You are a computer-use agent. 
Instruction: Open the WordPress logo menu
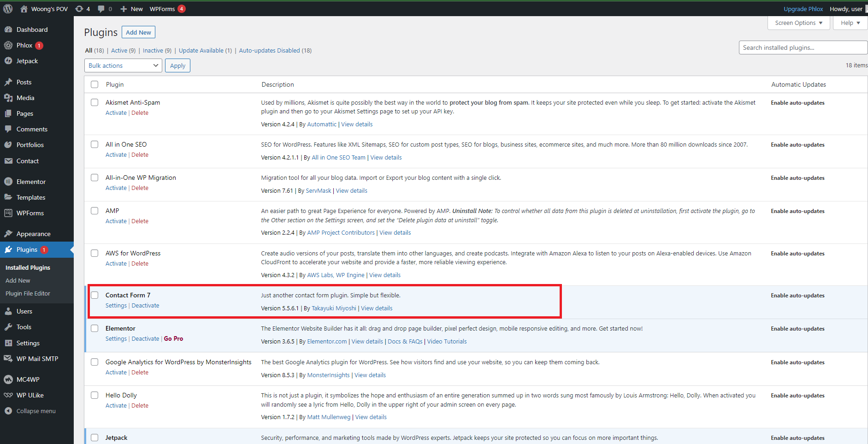[8, 9]
